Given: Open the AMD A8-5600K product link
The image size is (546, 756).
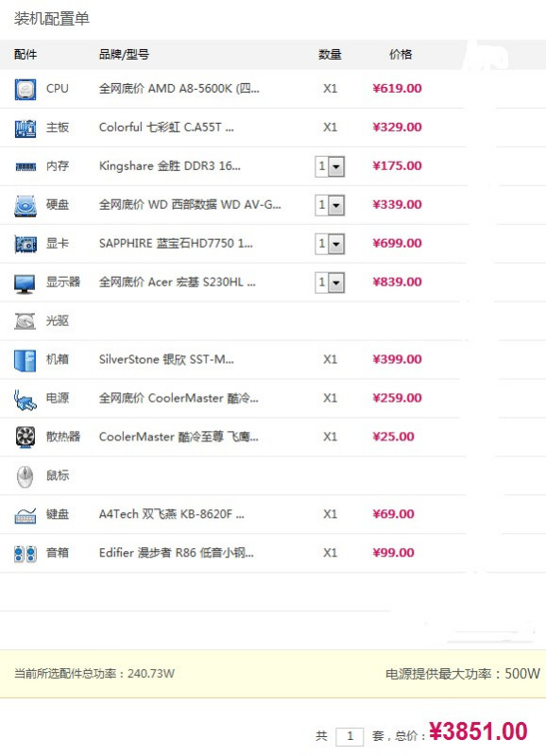Looking at the screenshot, I should click(179, 89).
